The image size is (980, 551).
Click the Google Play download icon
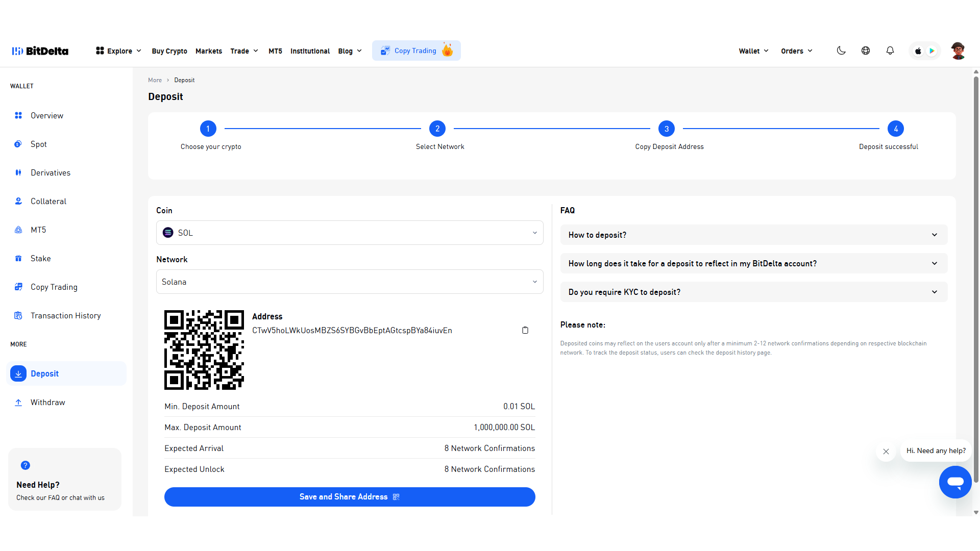pyautogui.click(x=932, y=51)
